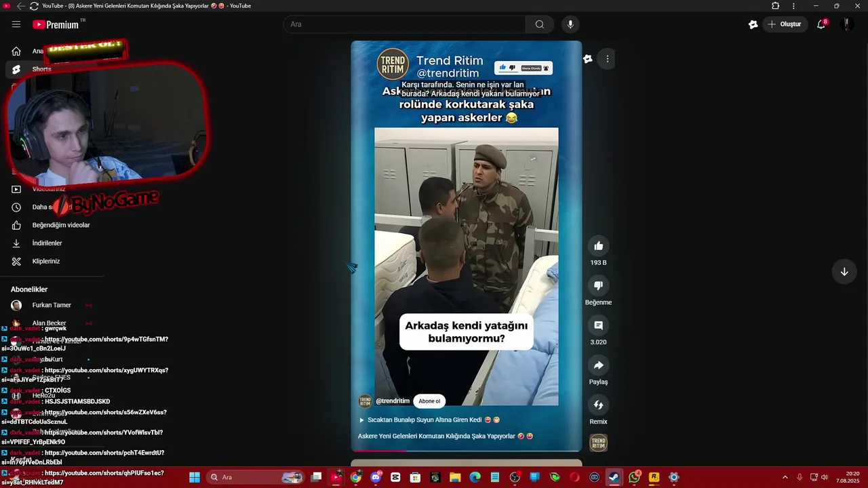This screenshot has height=488, width=868.
Task: Open File Explorer from the taskbar
Action: pyautogui.click(x=455, y=477)
